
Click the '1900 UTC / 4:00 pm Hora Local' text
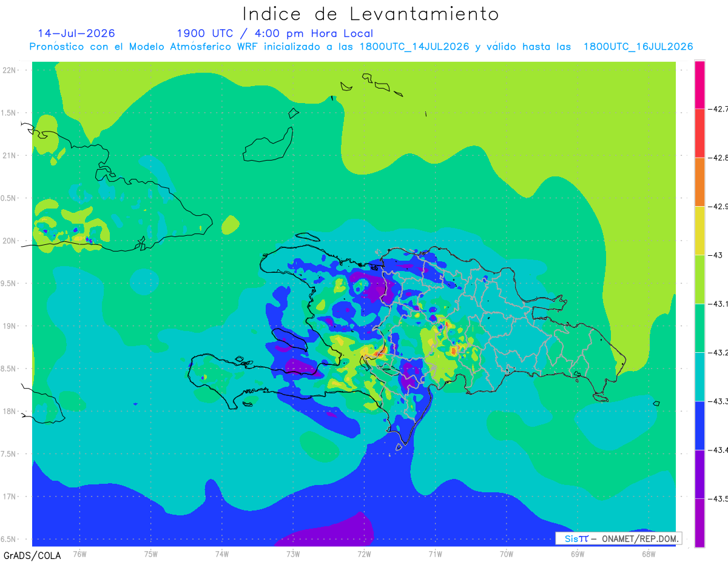pos(275,33)
